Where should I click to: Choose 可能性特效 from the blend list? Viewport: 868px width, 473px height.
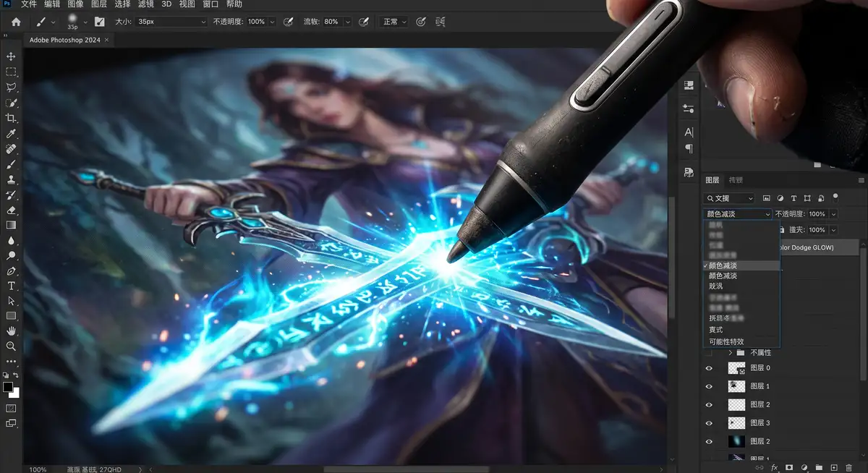[726, 341]
